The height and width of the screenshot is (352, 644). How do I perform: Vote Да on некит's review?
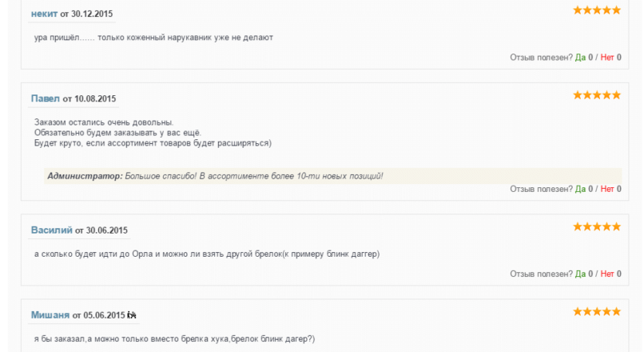580,58
